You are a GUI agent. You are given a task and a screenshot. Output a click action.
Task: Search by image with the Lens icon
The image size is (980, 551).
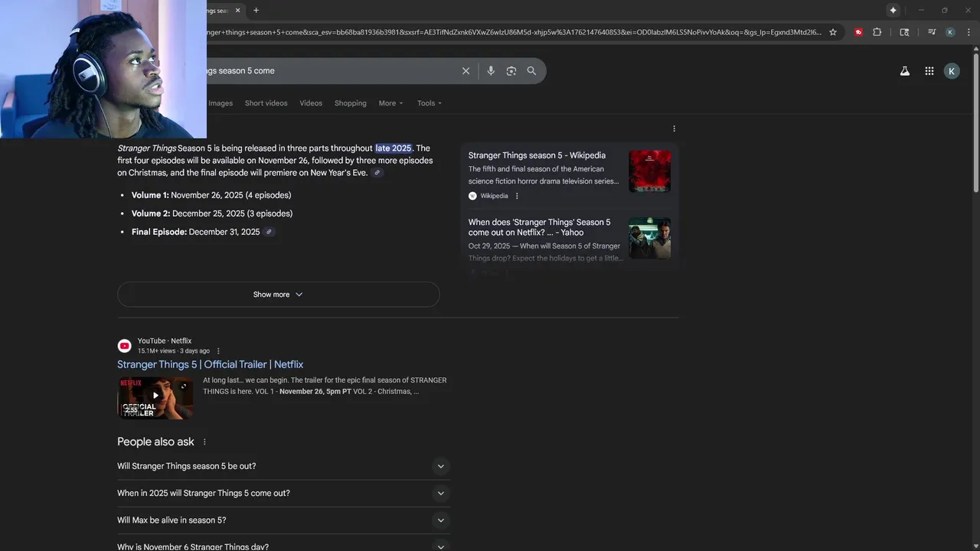pos(511,70)
